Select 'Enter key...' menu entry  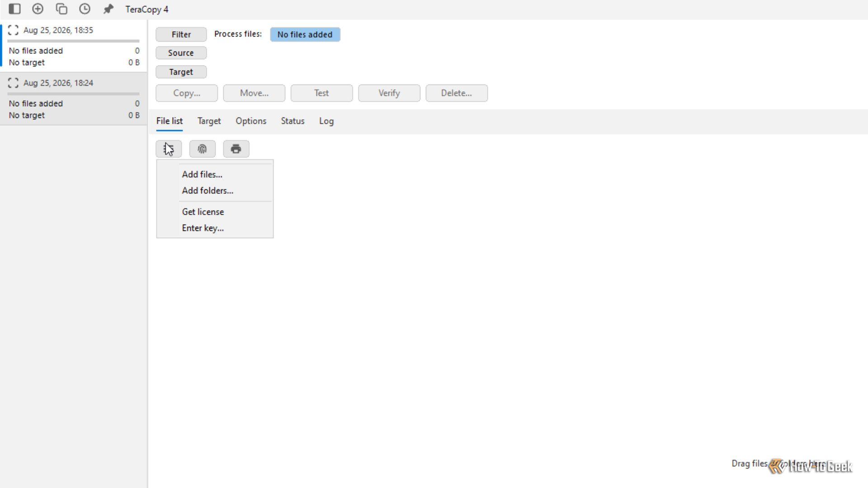215,228
